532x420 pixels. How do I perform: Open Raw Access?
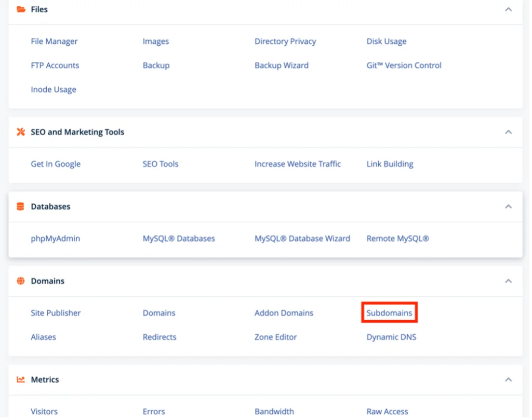point(387,412)
